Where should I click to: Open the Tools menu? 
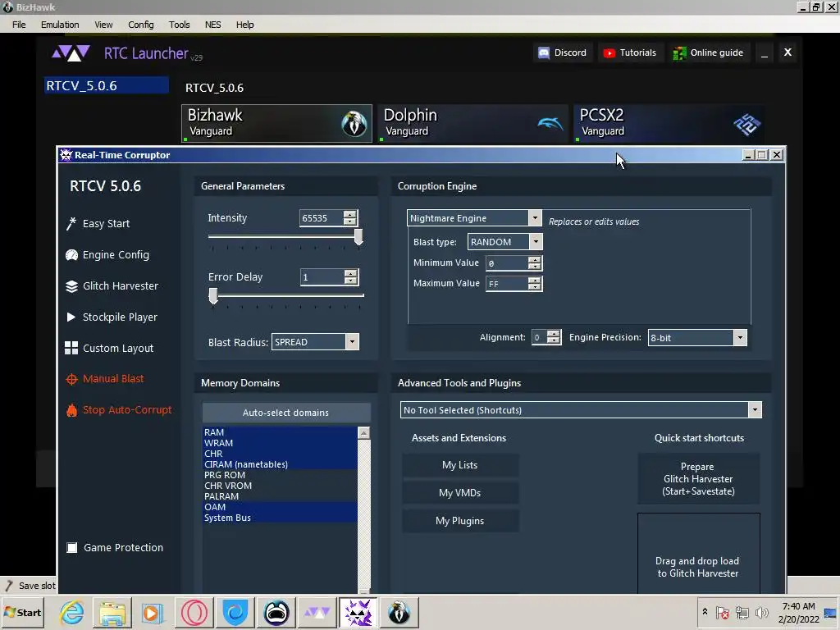pos(180,25)
